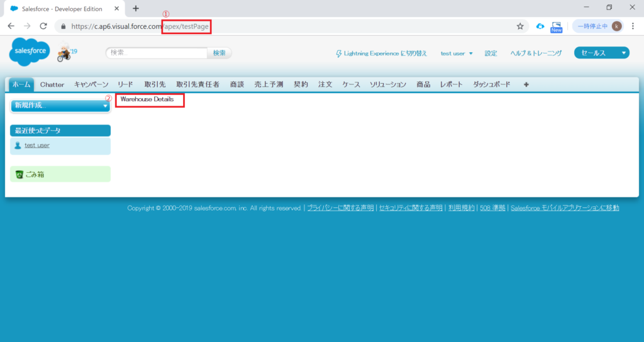The height and width of the screenshot is (342, 644).
Task: Open the test user menu dropdown
Action: point(457,53)
